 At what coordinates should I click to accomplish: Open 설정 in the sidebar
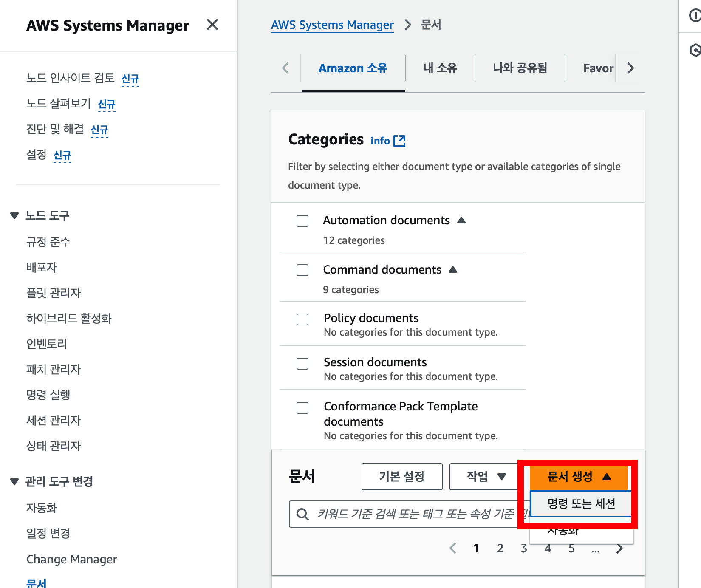pyautogui.click(x=36, y=155)
